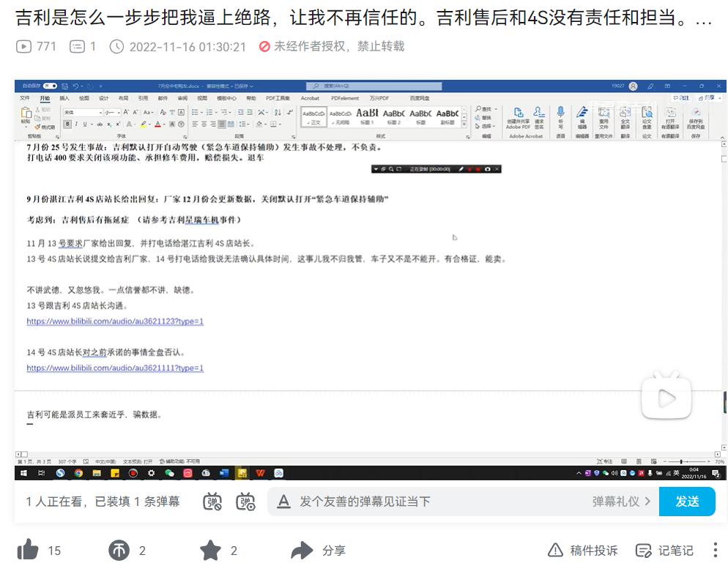Toggle the 自动保存 AutoSave switch
This screenshot has width=728, height=574.
tap(50, 86)
